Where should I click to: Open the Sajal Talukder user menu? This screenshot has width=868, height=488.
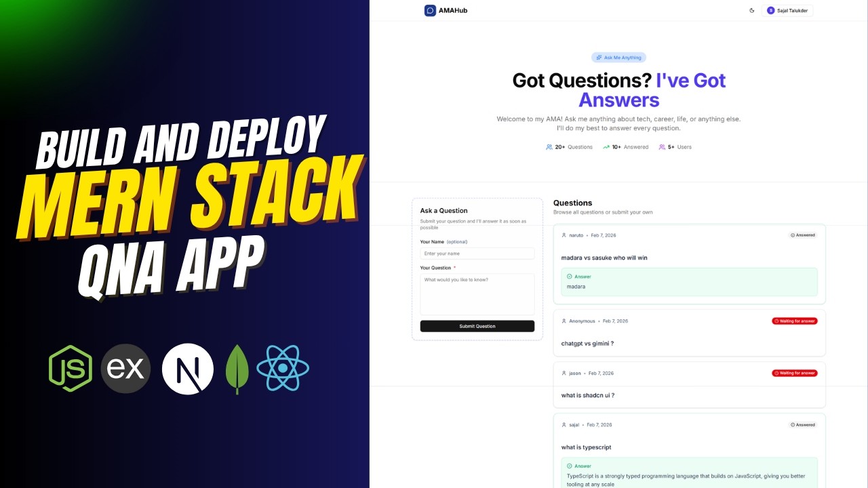[787, 10]
